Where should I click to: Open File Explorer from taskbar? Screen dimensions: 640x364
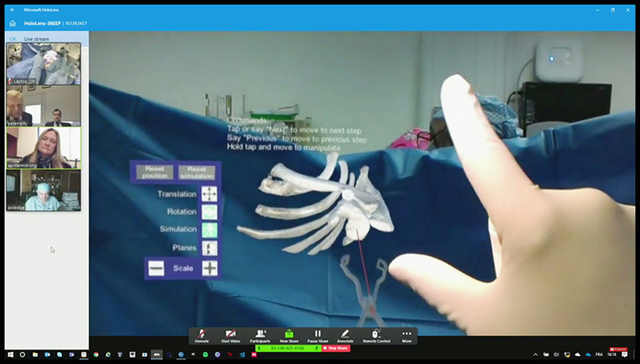[35, 355]
